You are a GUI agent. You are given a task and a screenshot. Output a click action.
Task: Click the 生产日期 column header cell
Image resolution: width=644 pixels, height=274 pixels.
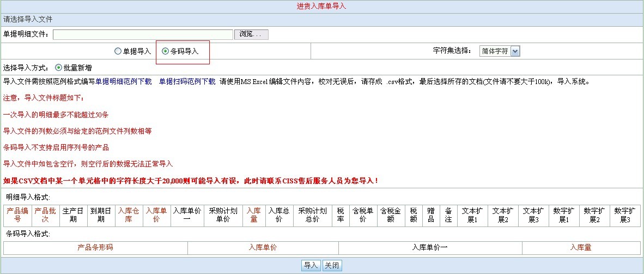click(73, 215)
